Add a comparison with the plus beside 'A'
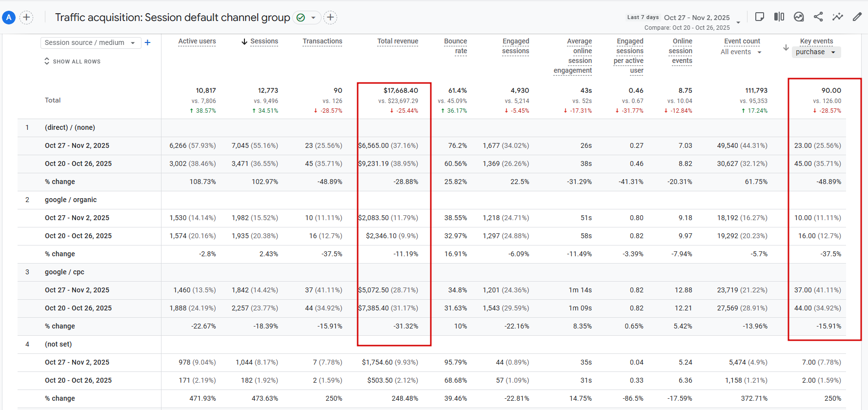 pyautogui.click(x=26, y=18)
